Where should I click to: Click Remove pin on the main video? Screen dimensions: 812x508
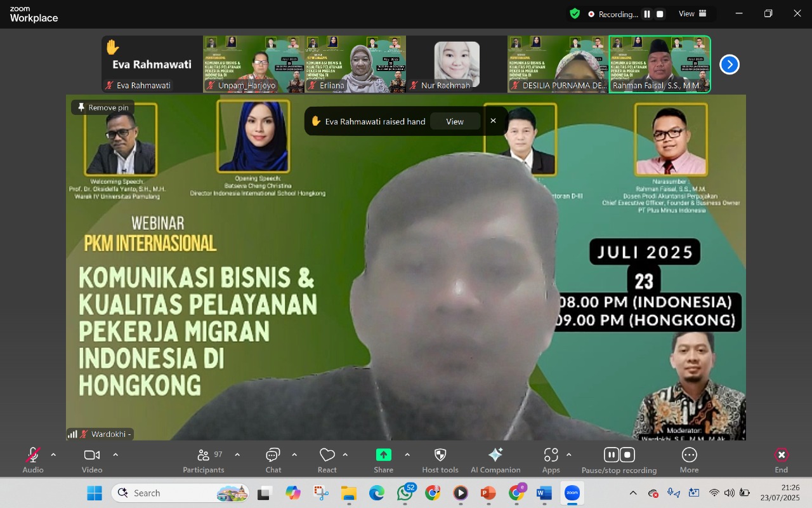(x=103, y=108)
